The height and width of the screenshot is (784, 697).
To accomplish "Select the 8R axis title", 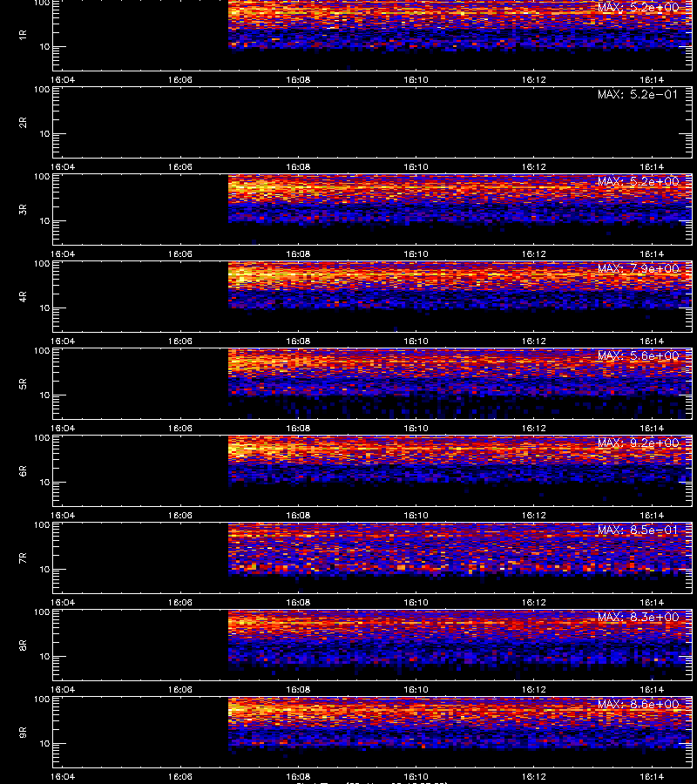I will 23,645.
